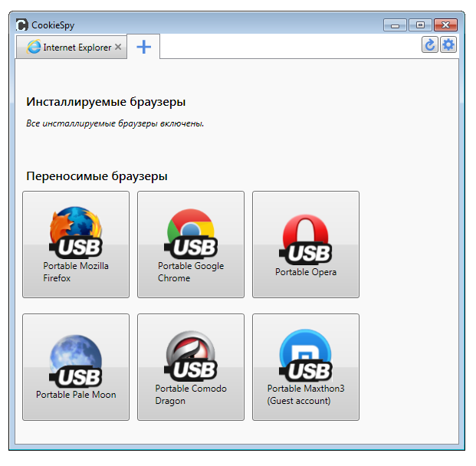Close the CookieSpy window
This screenshot has width=476, height=466.
(x=445, y=25)
